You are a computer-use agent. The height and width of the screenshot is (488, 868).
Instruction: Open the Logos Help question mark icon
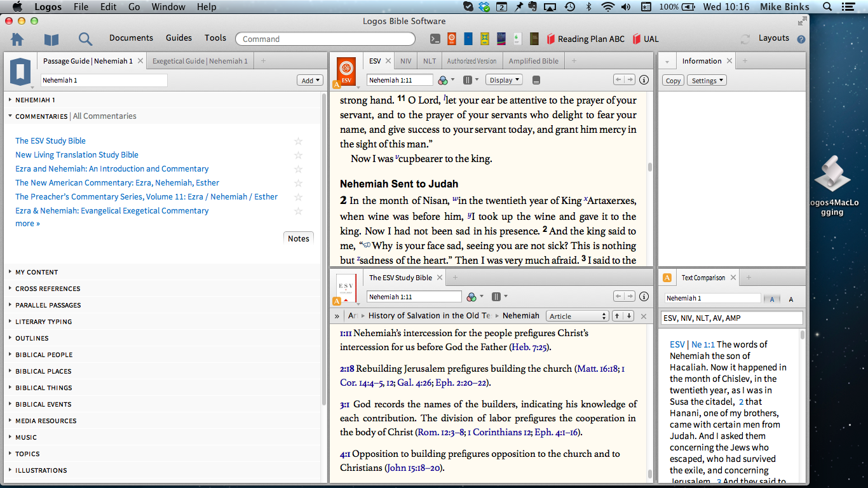pyautogui.click(x=801, y=39)
